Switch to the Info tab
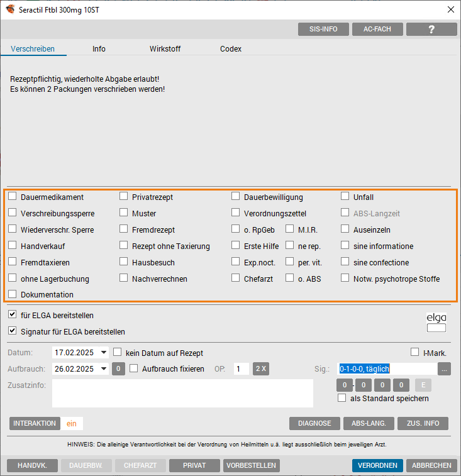This screenshot has height=476, width=461. (x=99, y=49)
